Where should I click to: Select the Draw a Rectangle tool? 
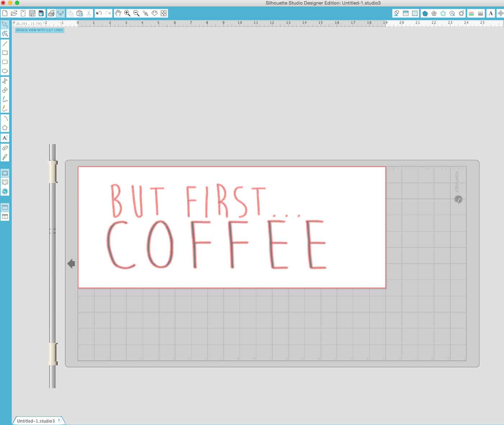click(x=5, y=53)
